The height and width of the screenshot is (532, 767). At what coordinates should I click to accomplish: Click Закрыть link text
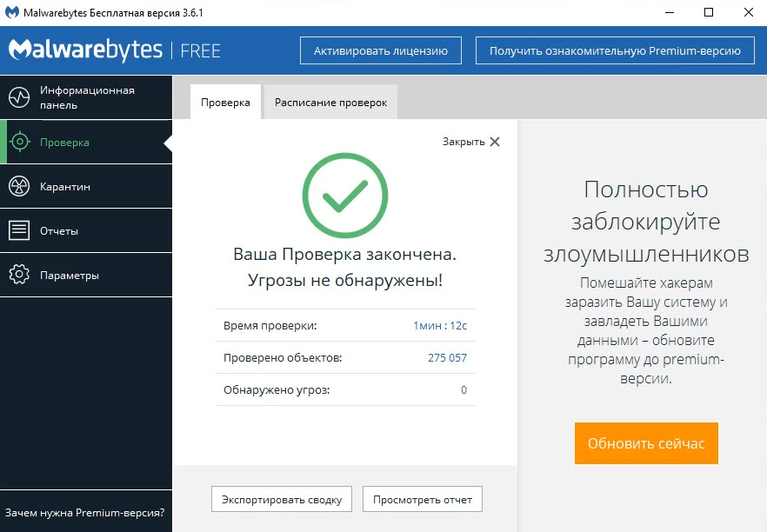point(464,142)
